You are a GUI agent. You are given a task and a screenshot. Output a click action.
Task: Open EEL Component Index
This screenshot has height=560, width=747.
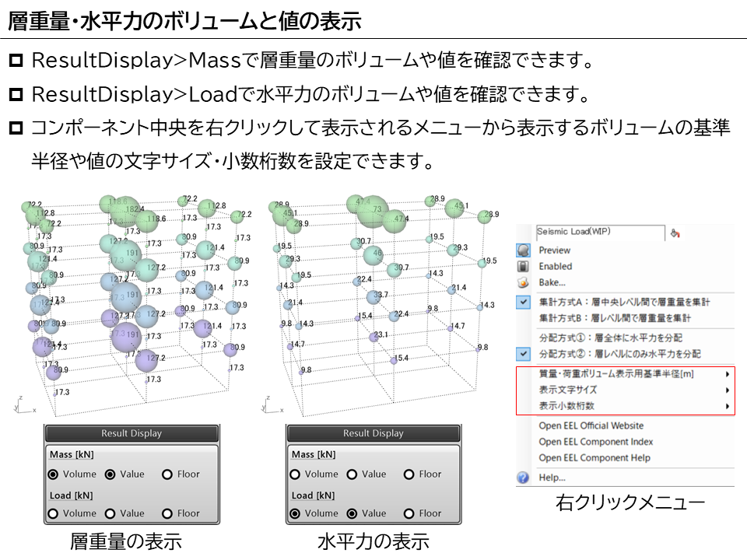(x=595, y=442)
